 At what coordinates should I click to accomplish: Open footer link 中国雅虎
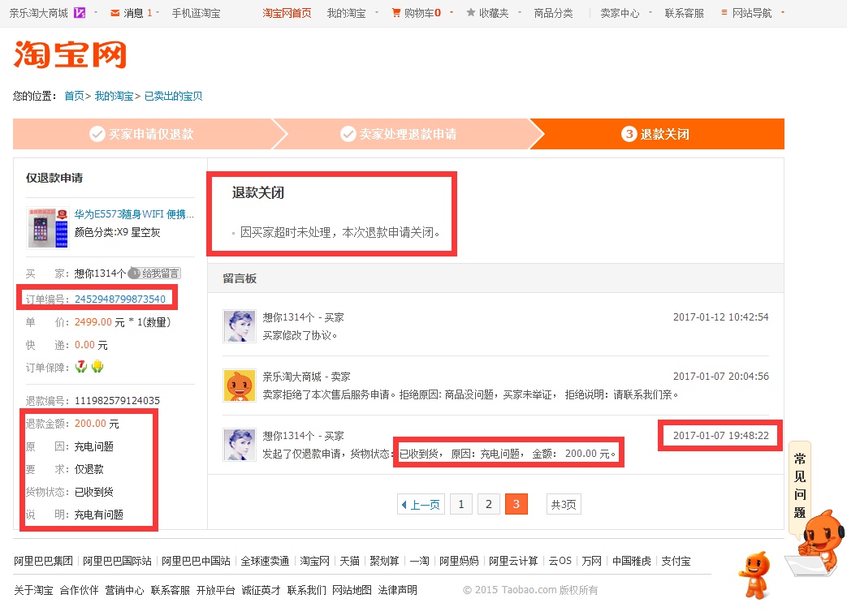pyautogui.click(x=632, y=561)
